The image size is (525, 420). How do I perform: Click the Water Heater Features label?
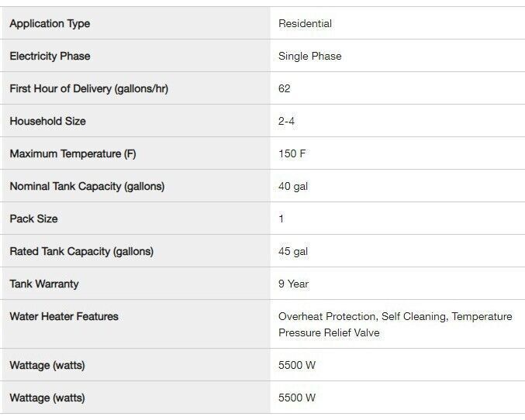click(x=64, y=316)
